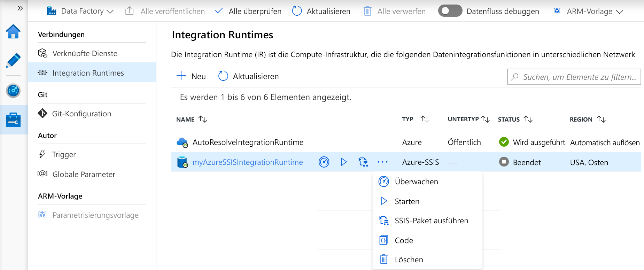Open Globale Parameter in the side menu
This screenshot has height=270, width=644.
92,174
